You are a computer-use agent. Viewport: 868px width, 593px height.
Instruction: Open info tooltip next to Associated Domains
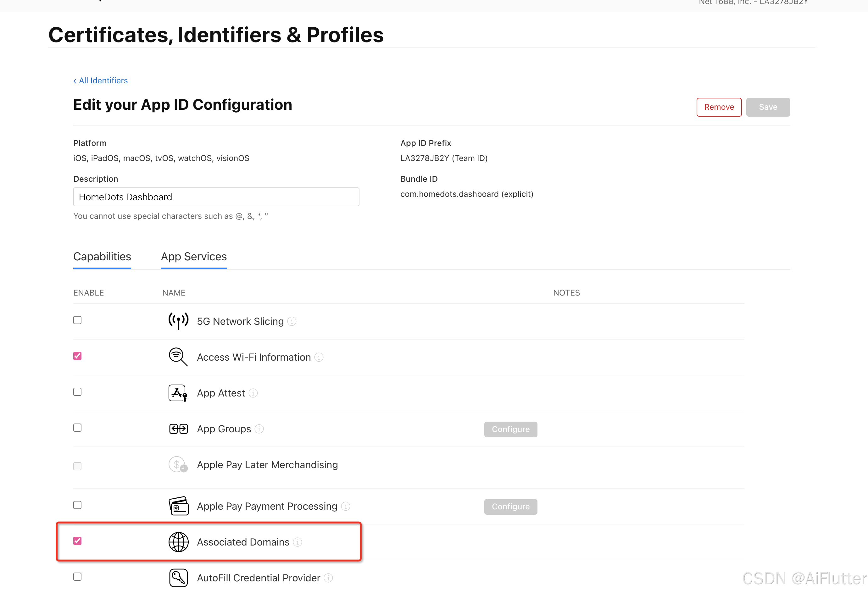[x=297, y=542]
